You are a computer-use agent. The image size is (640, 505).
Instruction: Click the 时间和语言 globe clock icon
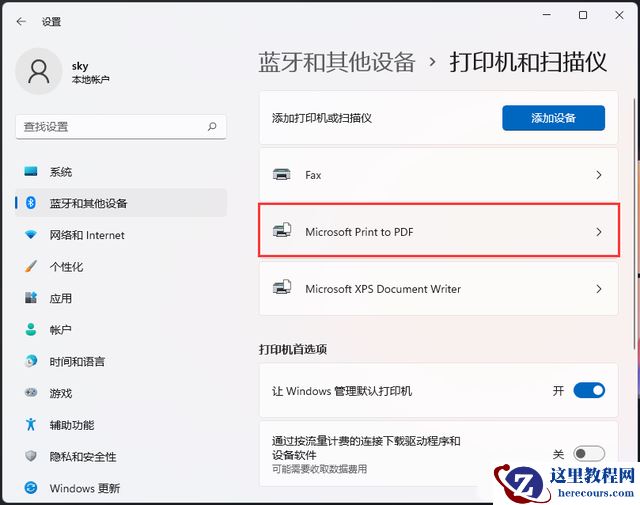31,361
